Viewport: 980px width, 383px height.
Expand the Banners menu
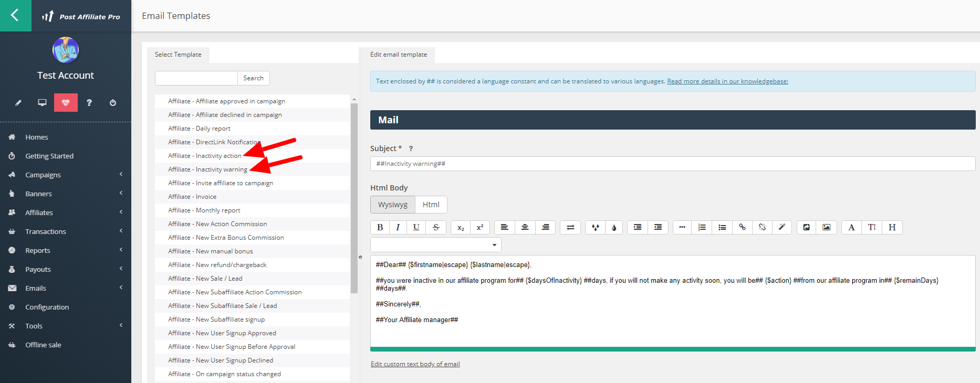click(x=66, y=194)
